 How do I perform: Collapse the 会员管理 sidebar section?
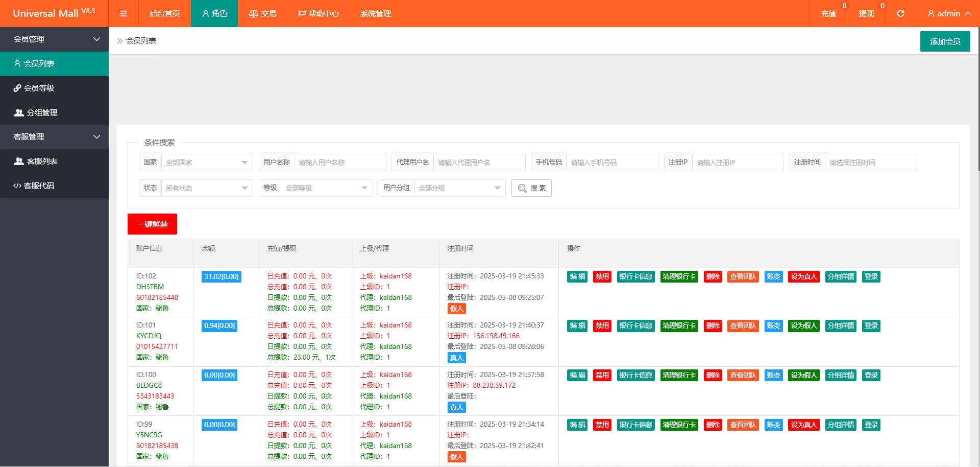coord(54,39)
